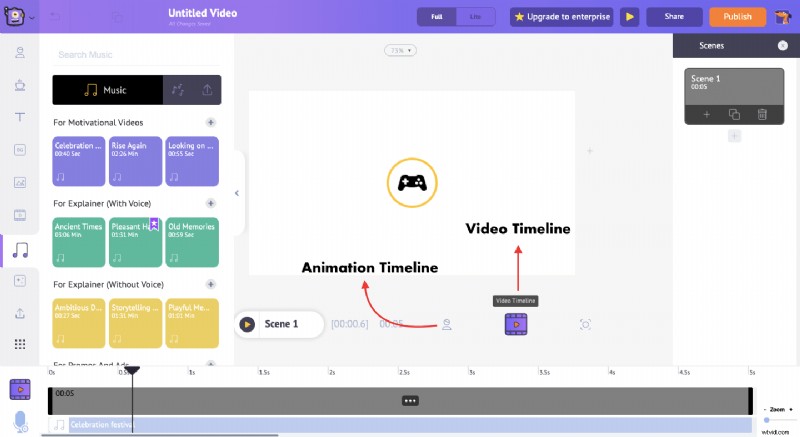Viewport: 800px width, 437px height.
Task: Add a scene via Scene 1 plus icon
Action: (x=707, y=115)
